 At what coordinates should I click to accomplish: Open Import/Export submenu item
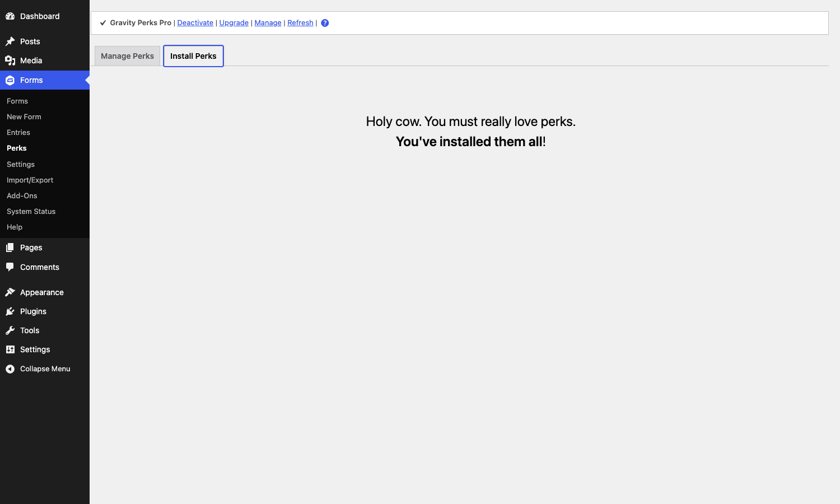pyautogui.click(x=30, y=180)
